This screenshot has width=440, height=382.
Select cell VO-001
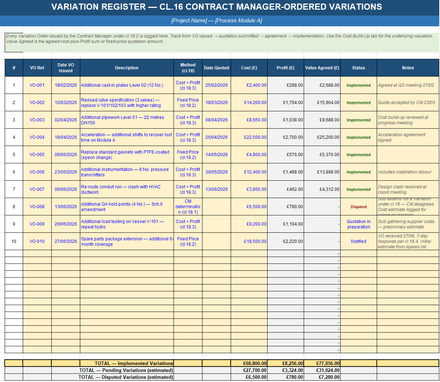point(37,85)
